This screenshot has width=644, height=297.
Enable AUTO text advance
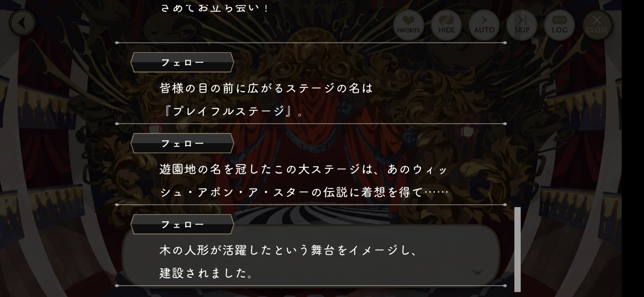[484, 25]
